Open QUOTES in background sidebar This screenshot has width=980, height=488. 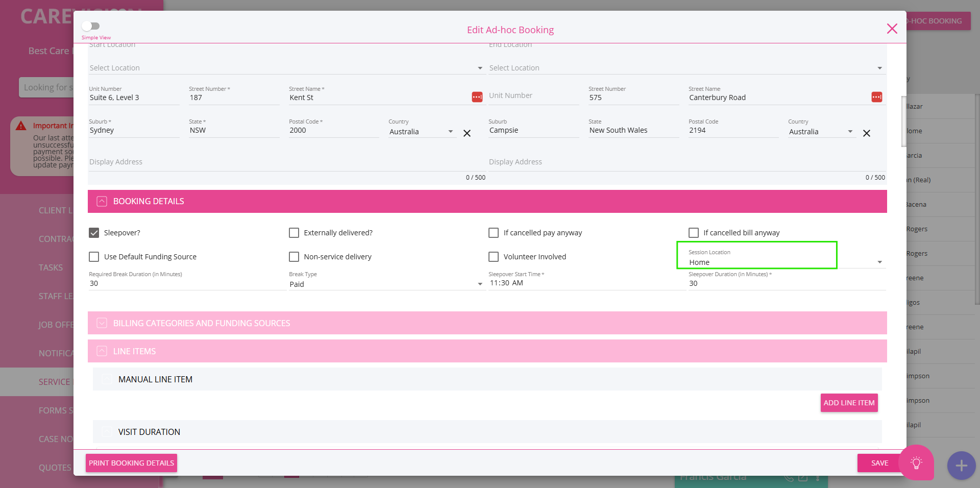(x=55, y=468)
